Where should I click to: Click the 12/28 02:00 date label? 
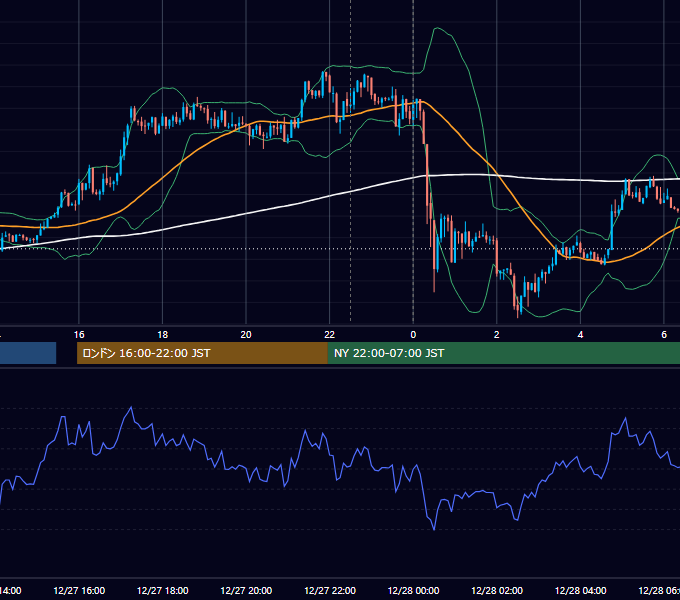(497, 590)
